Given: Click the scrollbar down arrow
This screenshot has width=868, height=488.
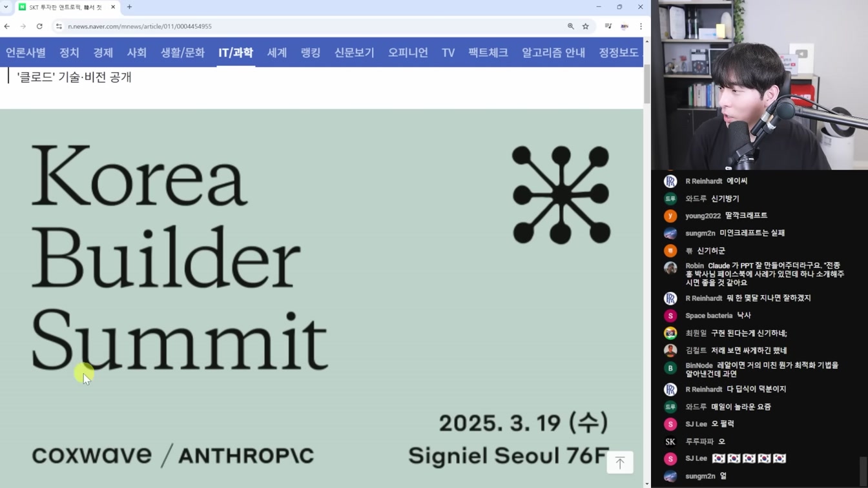Looking at the screenshot, I should tap(647, 483).
